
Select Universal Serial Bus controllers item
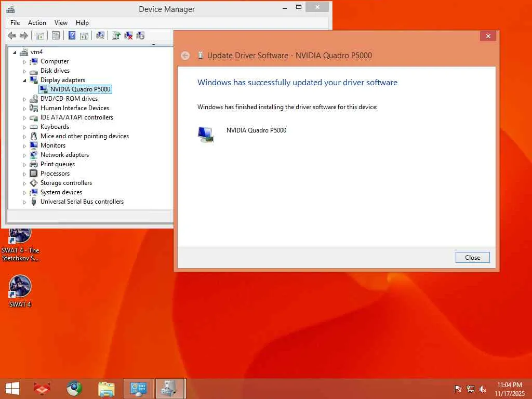pyautogui.click(x=82, y=202)
